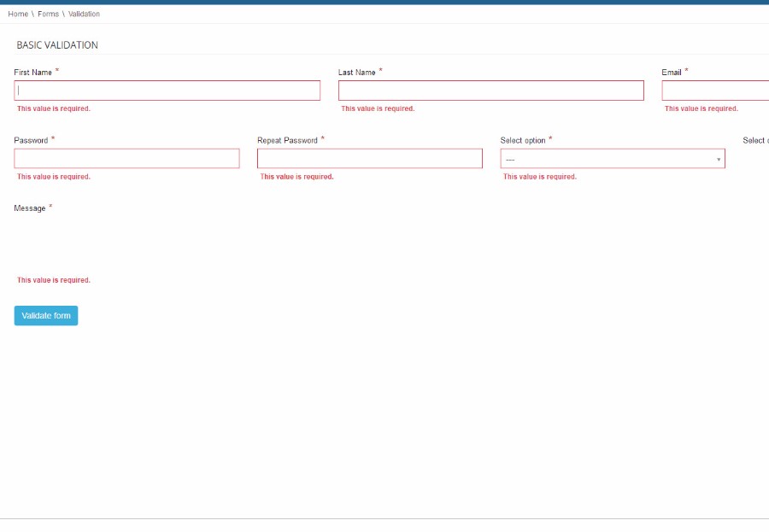Click the Last Name label
The height and width of the screenshot is (532, 769).
356,72
